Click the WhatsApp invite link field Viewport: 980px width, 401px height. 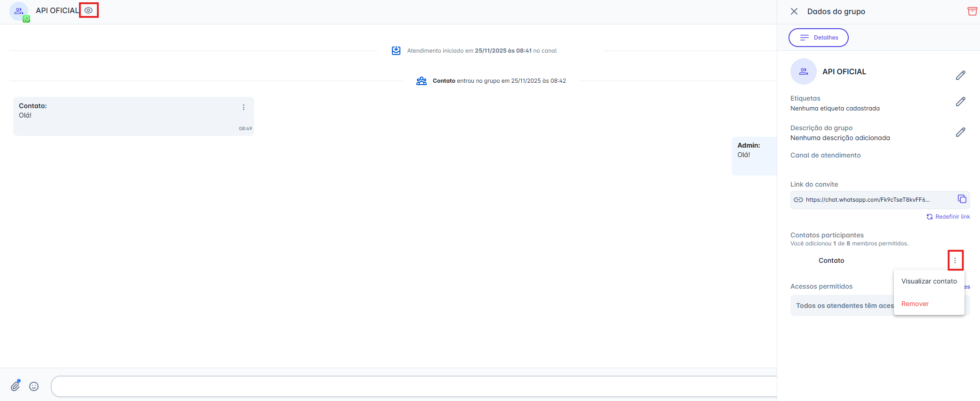point(868,200)
